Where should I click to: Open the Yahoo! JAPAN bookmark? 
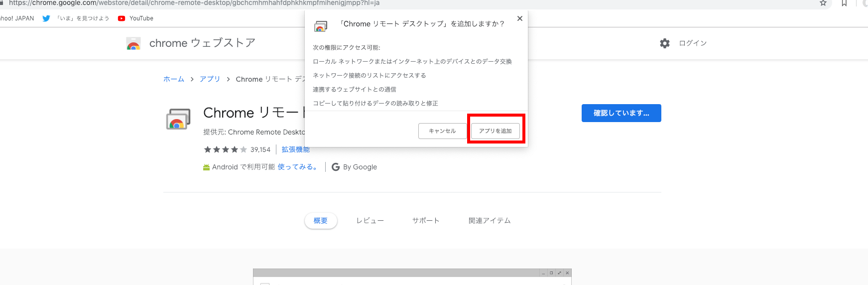pyautogui.click(x=17, y=18)
